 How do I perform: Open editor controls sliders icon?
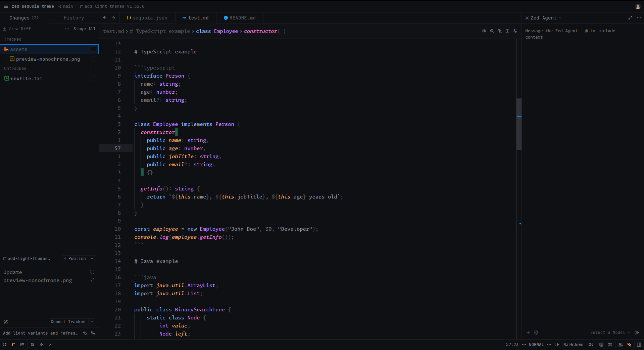point(515,31)
